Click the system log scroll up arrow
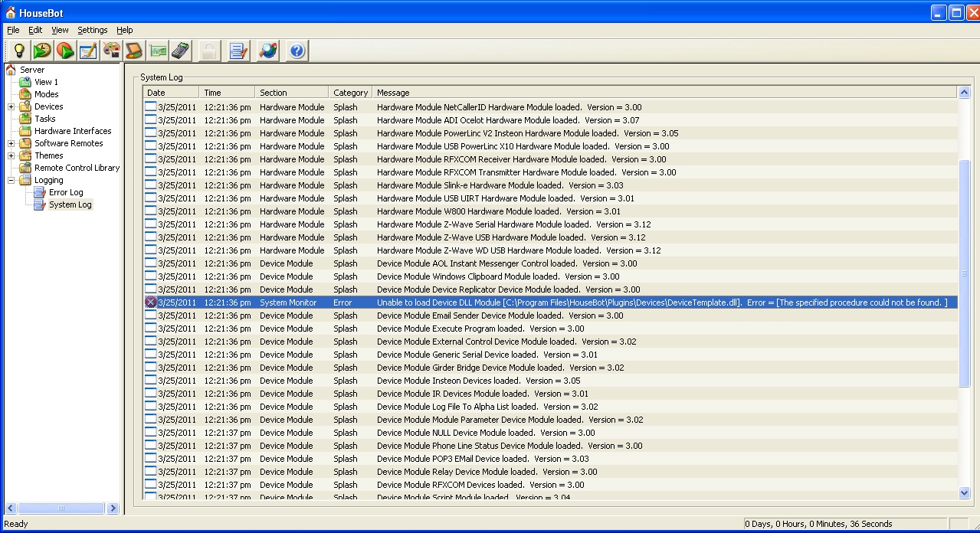980x533 pixels. tap(964, 93)
